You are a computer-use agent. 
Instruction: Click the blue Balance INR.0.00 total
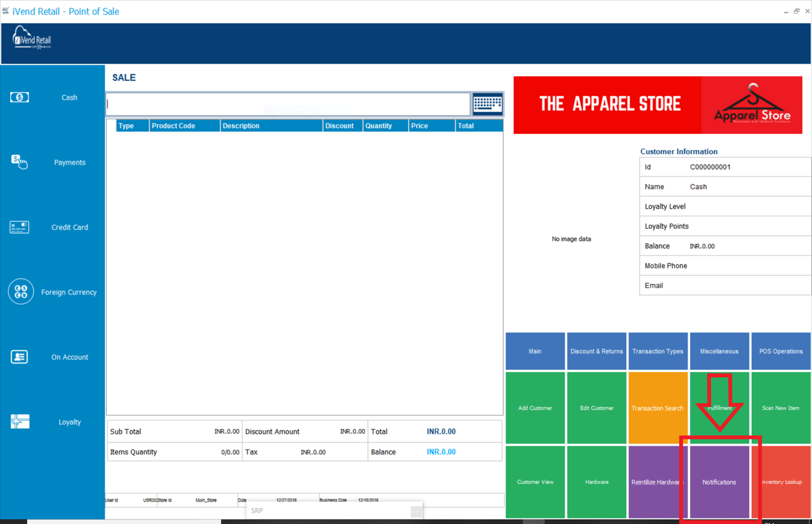(441, 451)
